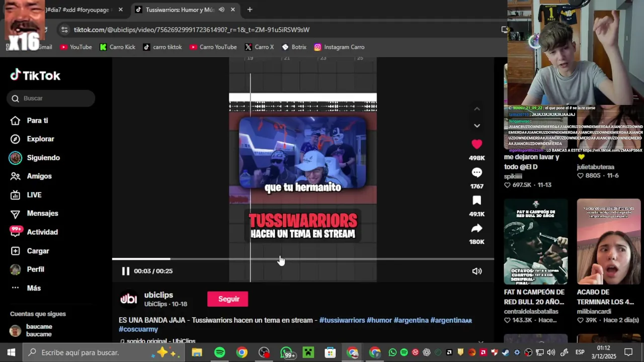
Task: Open the FAT N campeón video thumbnail
Action: coord(536,242)
